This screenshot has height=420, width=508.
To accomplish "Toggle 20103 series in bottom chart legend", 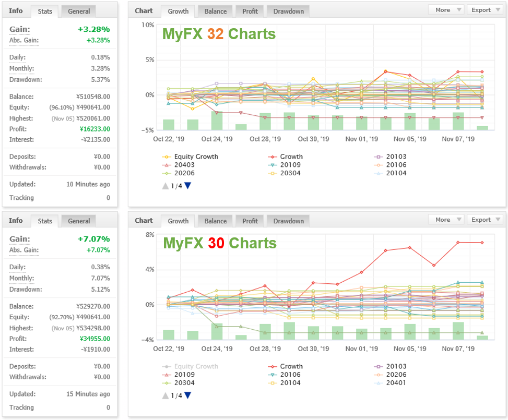I will pyautogui.click(x=390, y=367).
